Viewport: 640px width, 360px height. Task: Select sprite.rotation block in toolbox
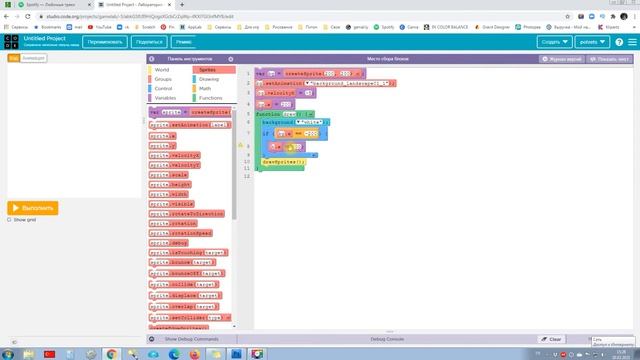tap(173, 223)
